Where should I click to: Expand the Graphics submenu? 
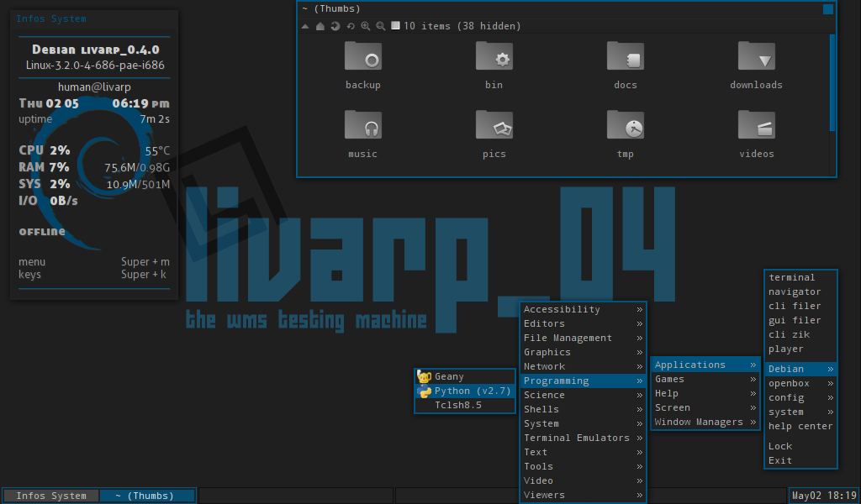(583, 352)
